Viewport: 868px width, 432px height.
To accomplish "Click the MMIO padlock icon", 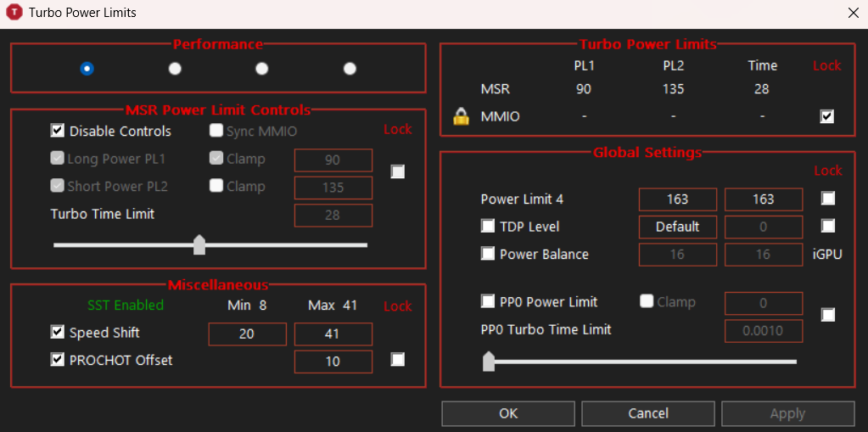I will [461, 117].
